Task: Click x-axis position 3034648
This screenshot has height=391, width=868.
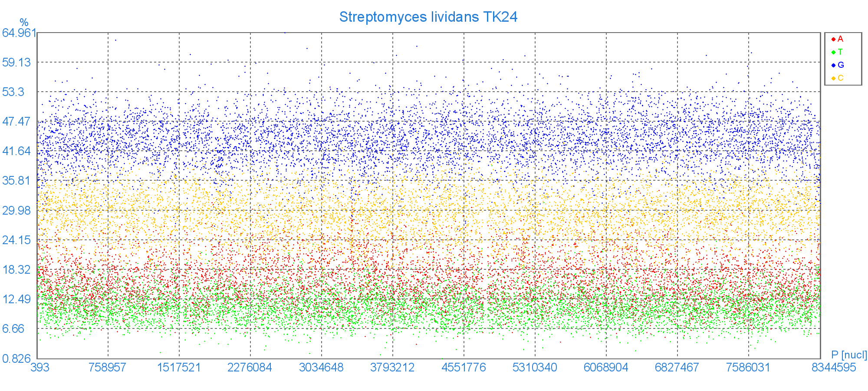Action: (321, 368)
